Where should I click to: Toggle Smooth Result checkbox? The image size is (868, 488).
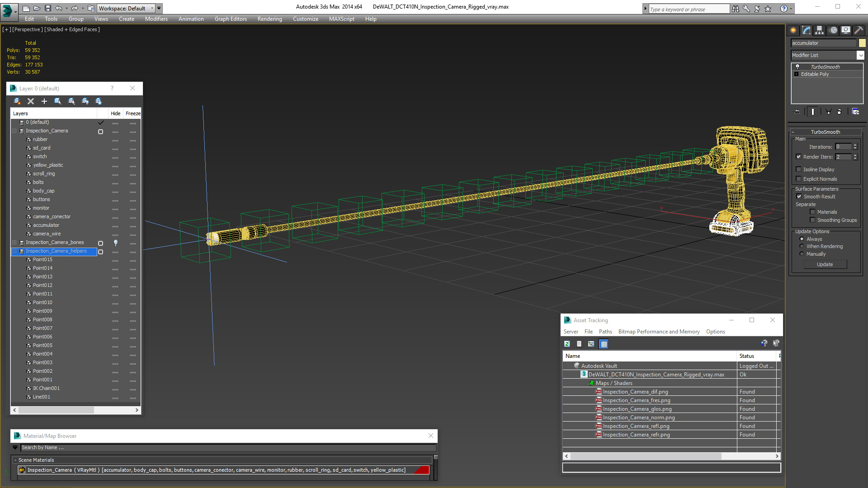(799, 197)
